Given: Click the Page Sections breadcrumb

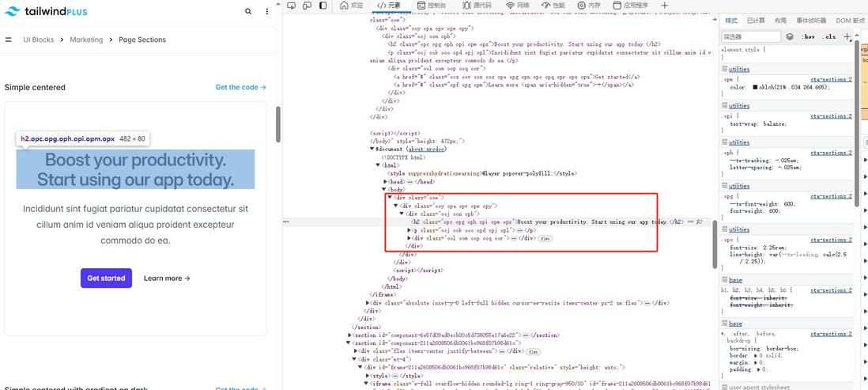Looking at the screenshot, I should click(142, 40).
